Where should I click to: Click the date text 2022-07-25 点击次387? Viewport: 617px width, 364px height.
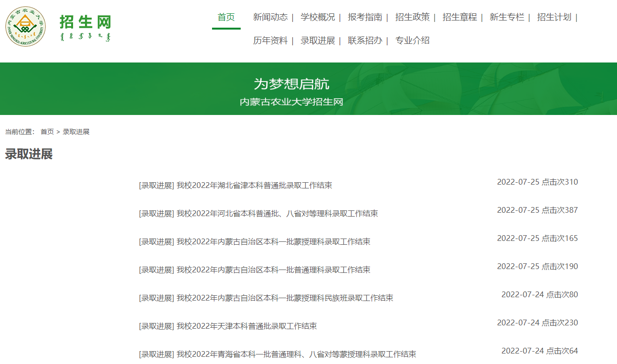click(537, 210)
